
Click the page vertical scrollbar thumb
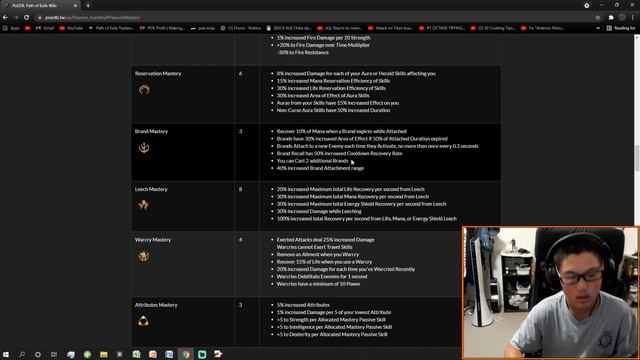636,158
